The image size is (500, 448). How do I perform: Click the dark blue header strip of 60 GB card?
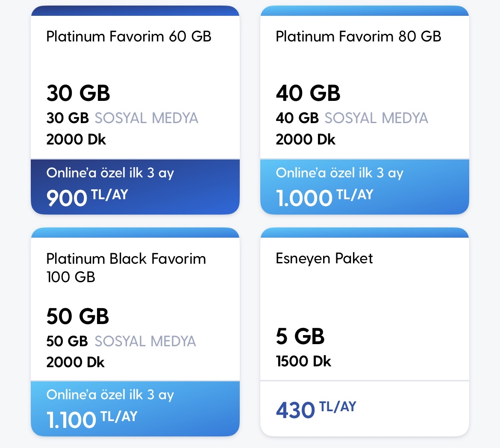(x=135, y=11)
